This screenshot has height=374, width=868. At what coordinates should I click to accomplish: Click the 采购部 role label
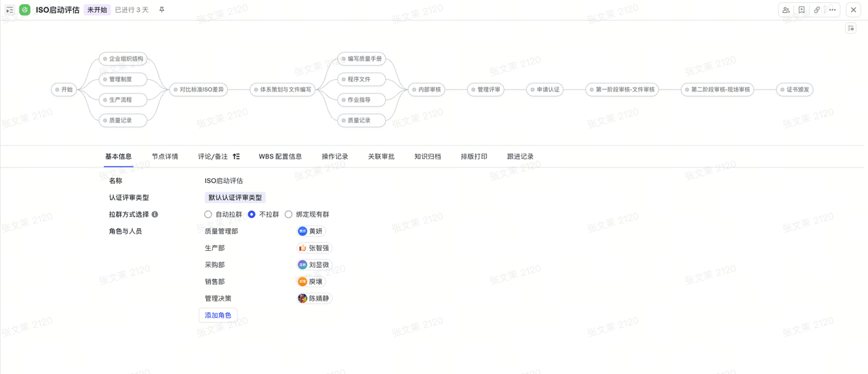pos(214,265)
